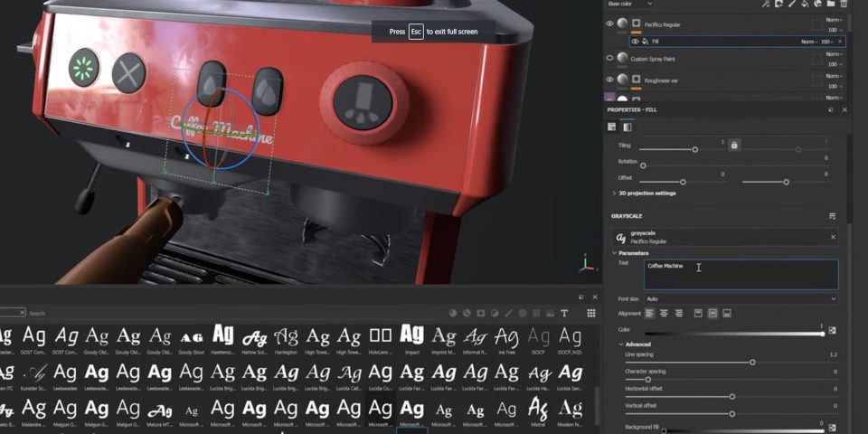Select right text alignment icon
868x434 pixels.
click(x=677, y=313)
